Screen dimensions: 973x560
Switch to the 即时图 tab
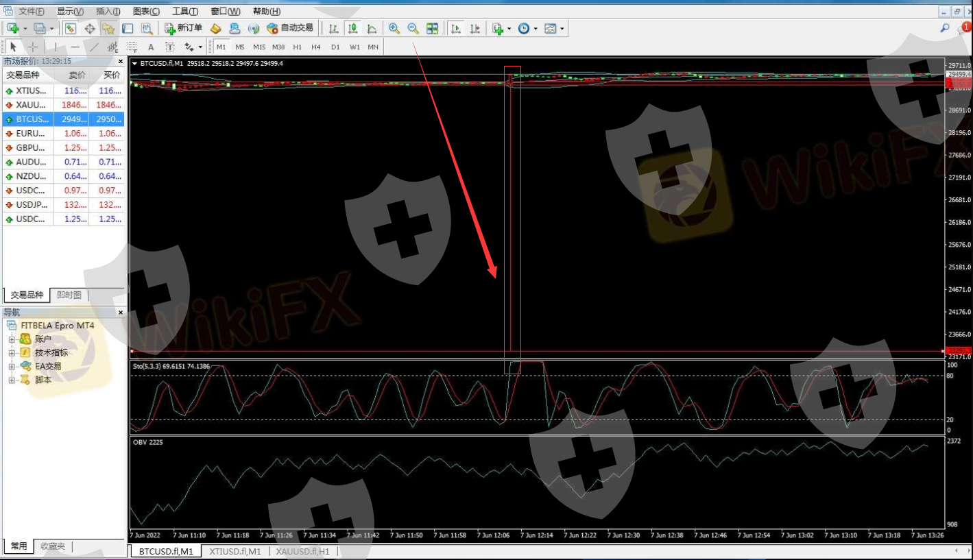69,295
